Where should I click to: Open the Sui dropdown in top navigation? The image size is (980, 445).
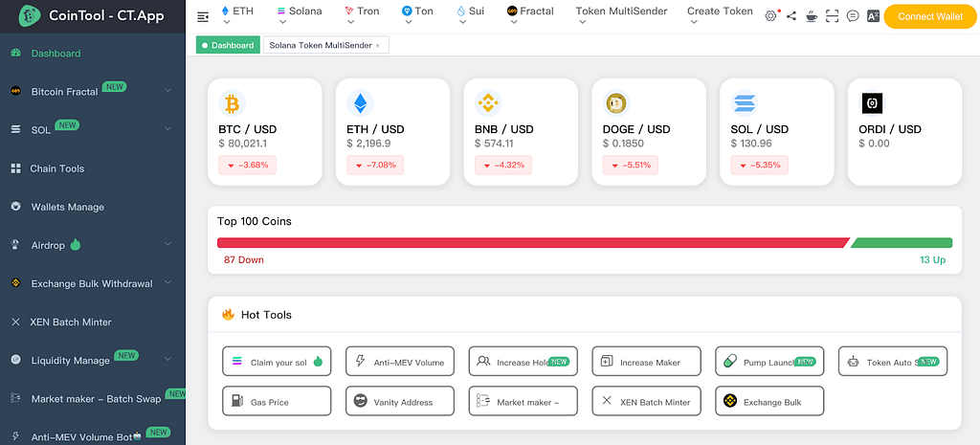tap(470, 15)
